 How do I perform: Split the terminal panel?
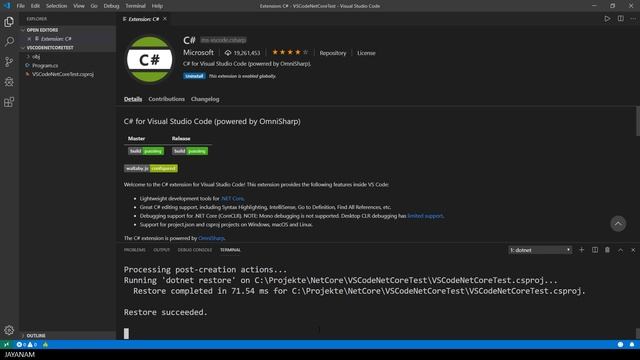(595, 250)
